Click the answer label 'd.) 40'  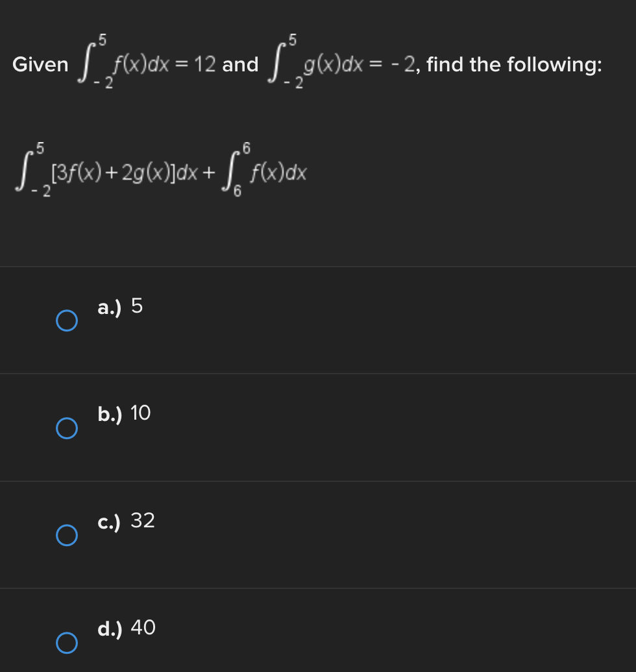tap(127, 628)
